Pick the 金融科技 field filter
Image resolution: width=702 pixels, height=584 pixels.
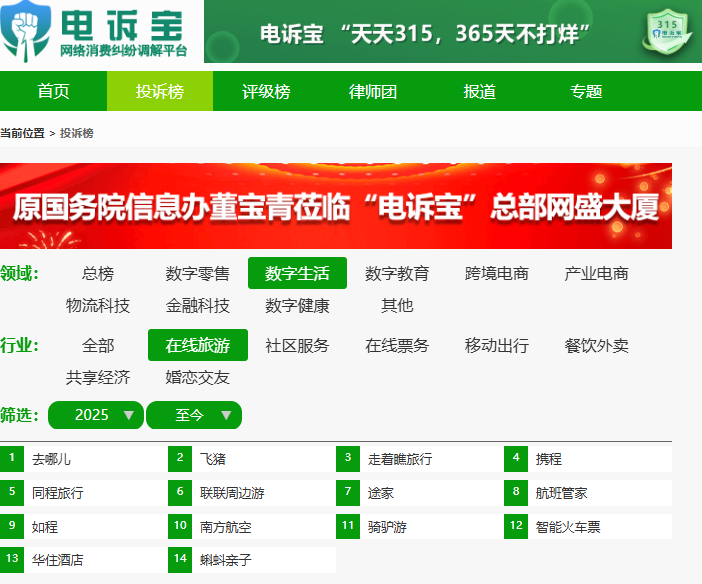(x=197, y=305)
